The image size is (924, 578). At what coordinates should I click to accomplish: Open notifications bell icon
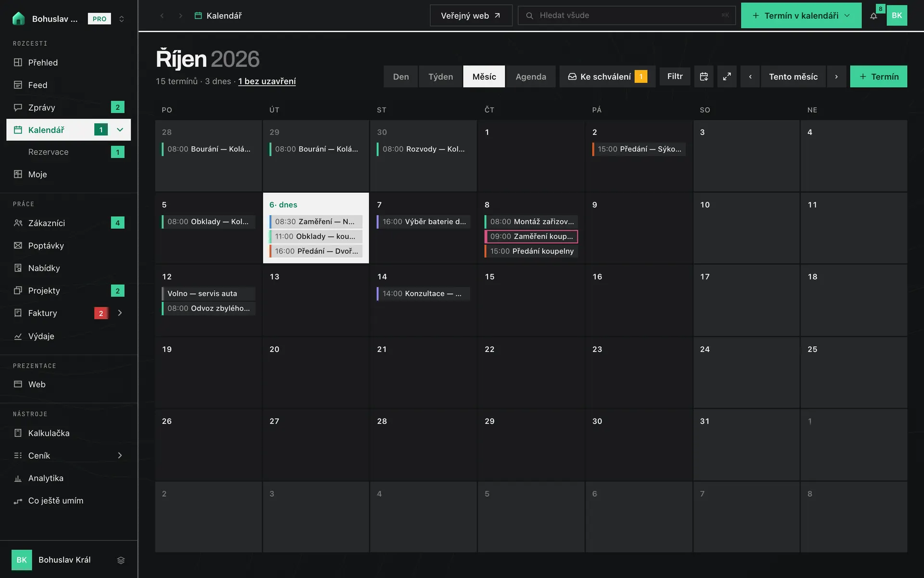pyautogui.click(x=873, y=16)
